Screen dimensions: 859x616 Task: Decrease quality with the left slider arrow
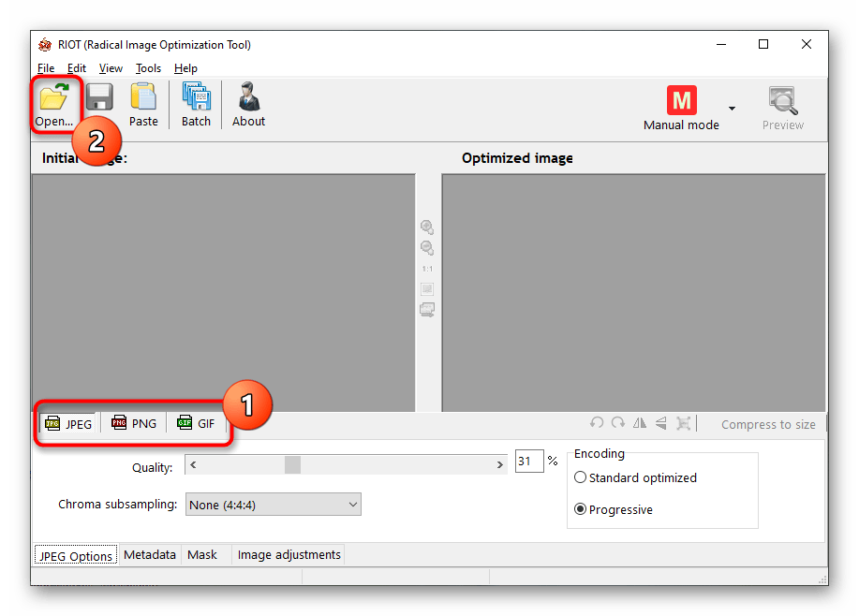pyautogui.click(x=193, y=465)
